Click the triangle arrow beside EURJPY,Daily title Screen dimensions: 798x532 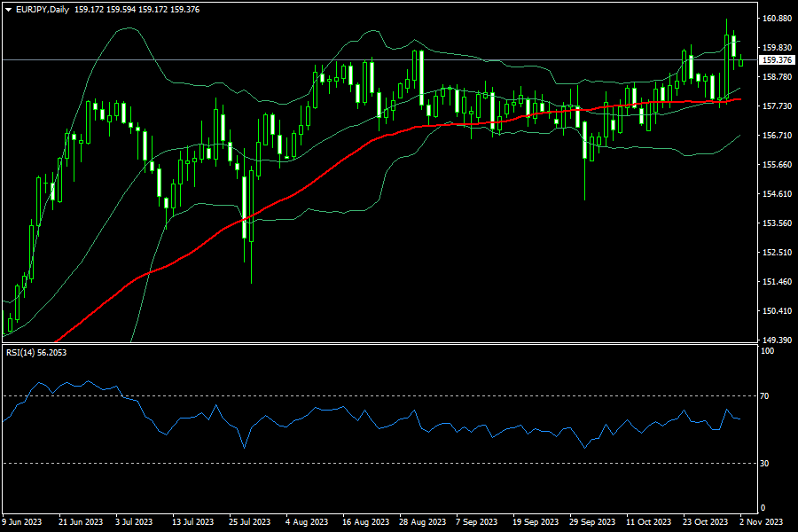coord(8,10)
